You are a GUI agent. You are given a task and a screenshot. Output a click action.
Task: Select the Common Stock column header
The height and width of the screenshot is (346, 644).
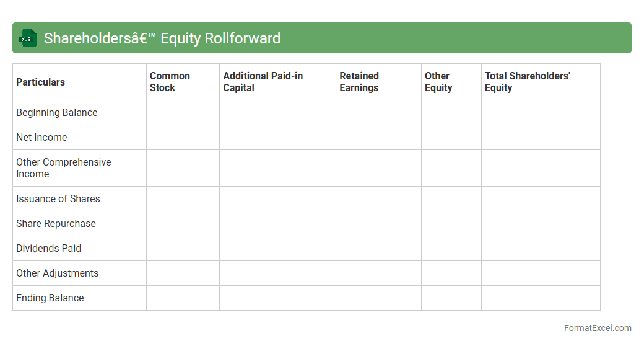[x=170, y=82]
